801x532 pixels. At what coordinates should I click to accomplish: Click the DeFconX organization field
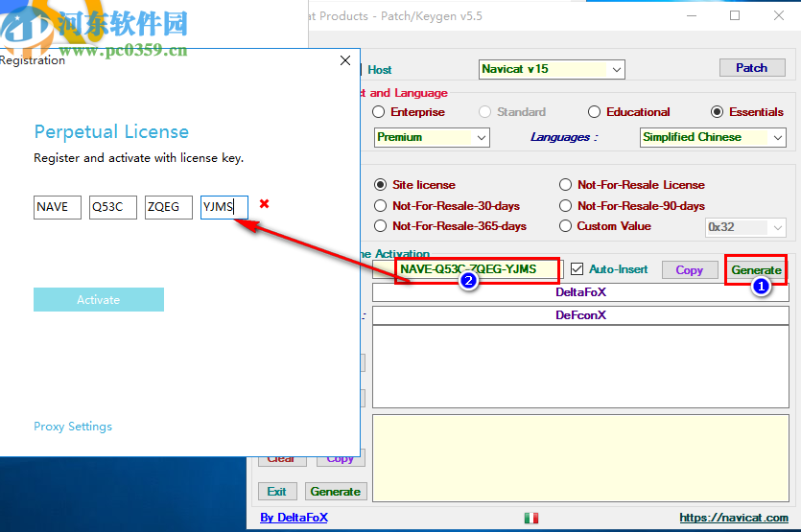click(x=580, y=315)
